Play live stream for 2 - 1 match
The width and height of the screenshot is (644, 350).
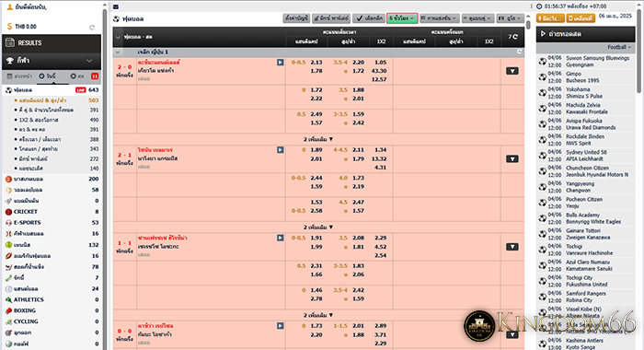(x=280, y=150)
